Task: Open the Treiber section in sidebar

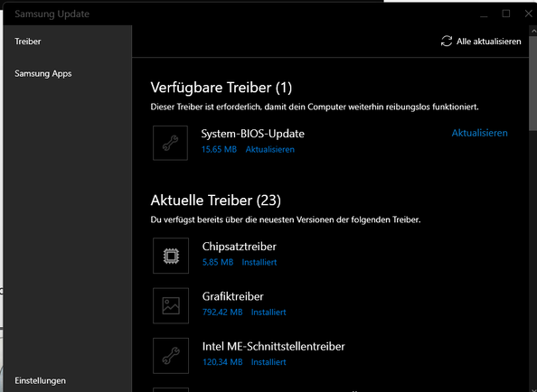Action: tap(28, 42)
